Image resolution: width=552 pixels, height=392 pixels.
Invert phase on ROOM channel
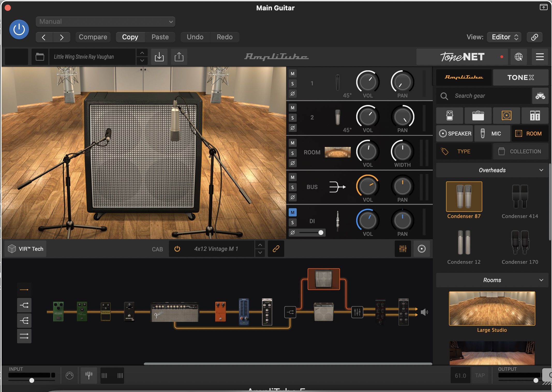point(293,163)
